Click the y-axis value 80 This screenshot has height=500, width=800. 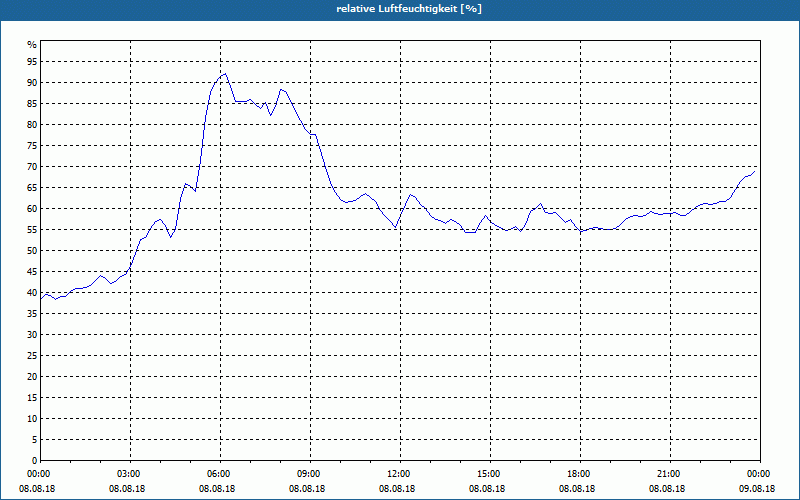(x=32, y=124)
